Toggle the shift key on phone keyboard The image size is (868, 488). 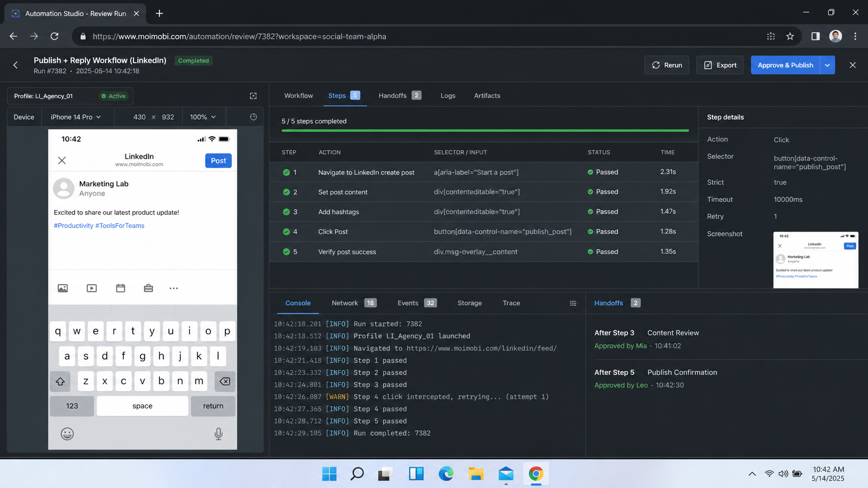[60, 381]
